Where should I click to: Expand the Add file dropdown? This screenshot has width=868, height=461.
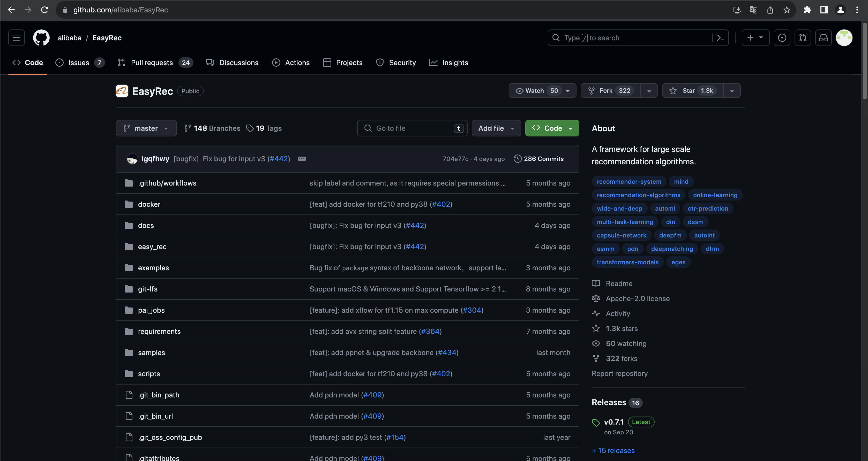[496, 128]
